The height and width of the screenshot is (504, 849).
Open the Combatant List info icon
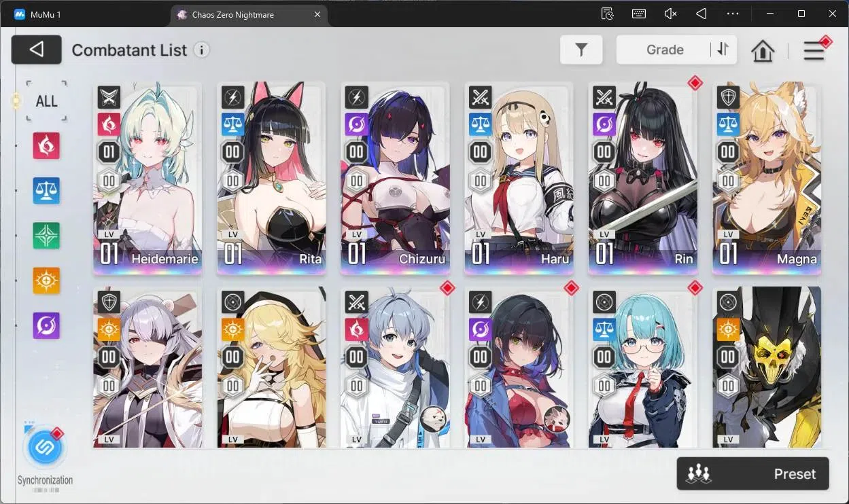201,50
